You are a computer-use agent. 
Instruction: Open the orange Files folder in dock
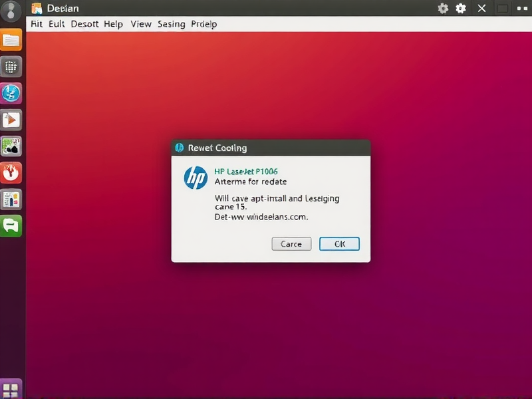pyautogui.click(x=11, y=40)
